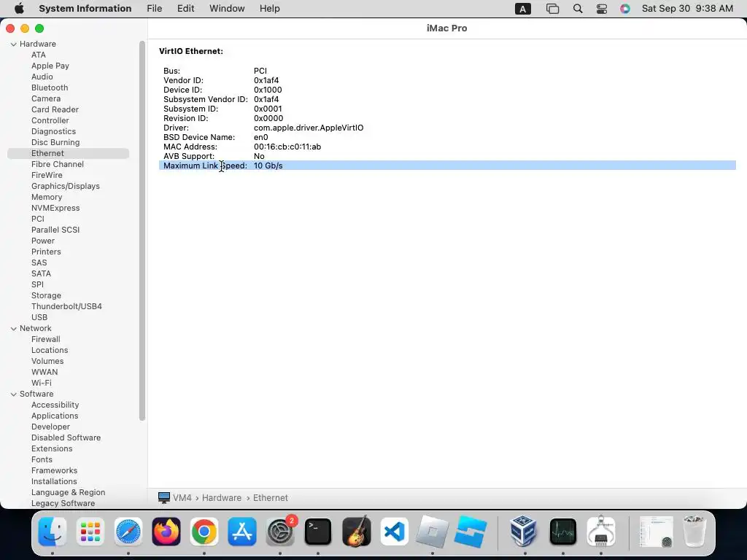Collapse the Hardware section in sidebar
The image size is (747, 560).
(13, 44)
